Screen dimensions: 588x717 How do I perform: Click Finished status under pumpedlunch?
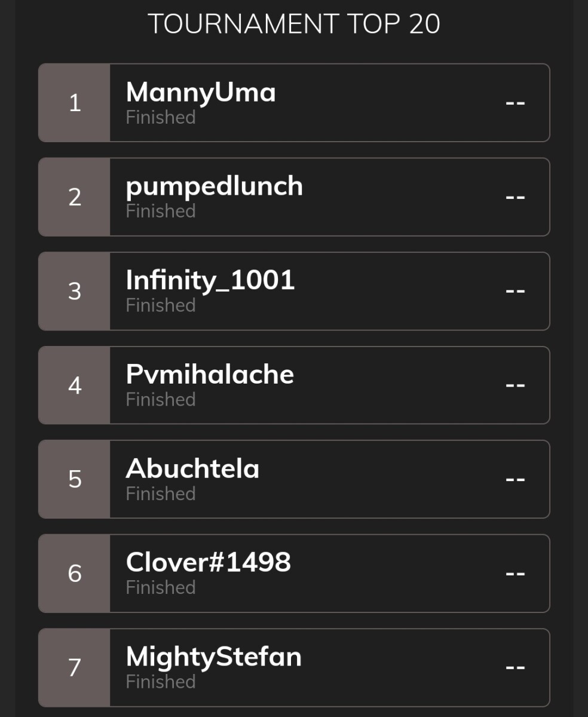coord(161,211)
